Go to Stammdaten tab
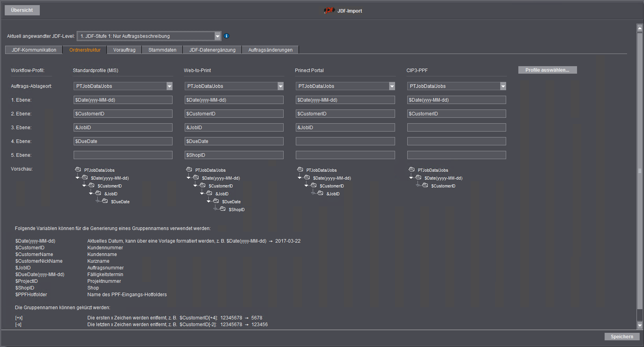 click(x=162, y=50)
